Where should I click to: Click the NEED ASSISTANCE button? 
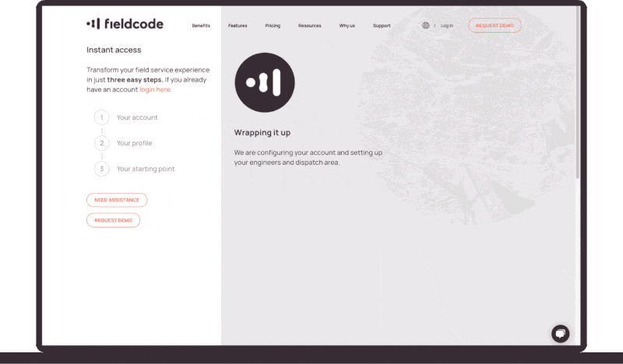116,200
